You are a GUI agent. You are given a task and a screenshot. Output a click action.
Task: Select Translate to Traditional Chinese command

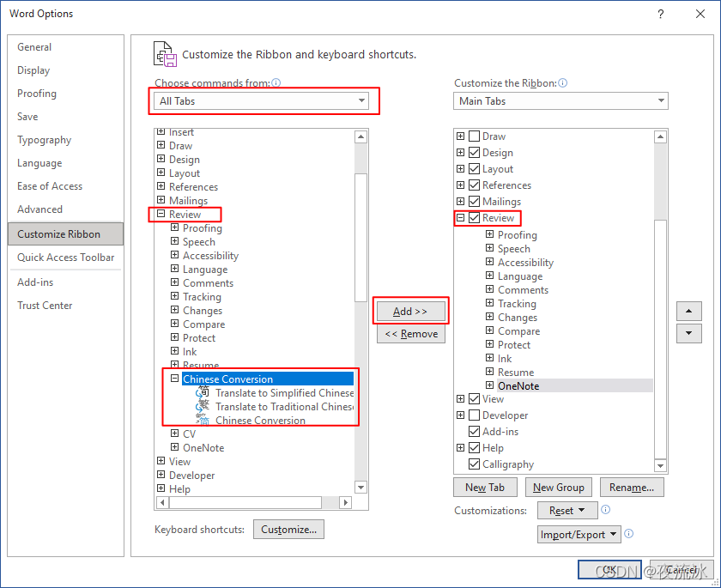[x=285, y=406]
